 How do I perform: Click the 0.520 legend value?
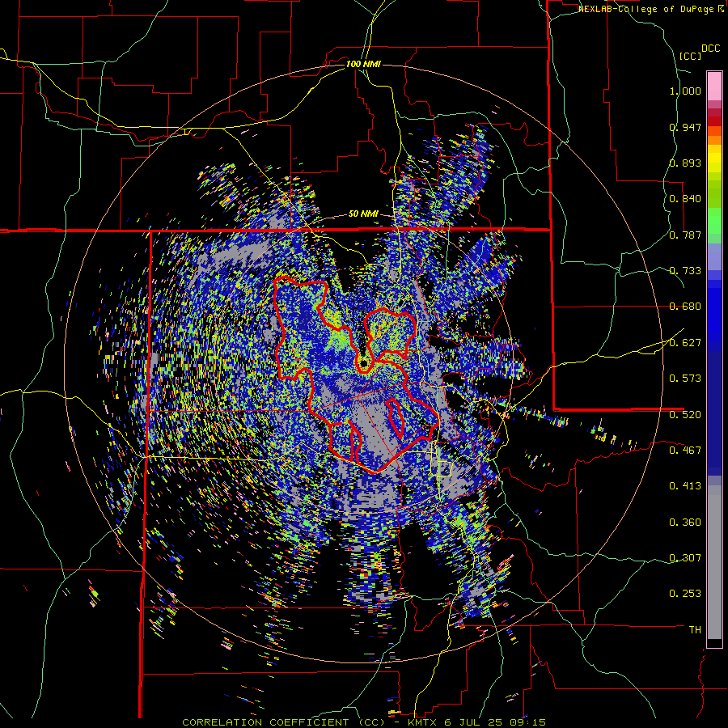click(x=685, y=415)
